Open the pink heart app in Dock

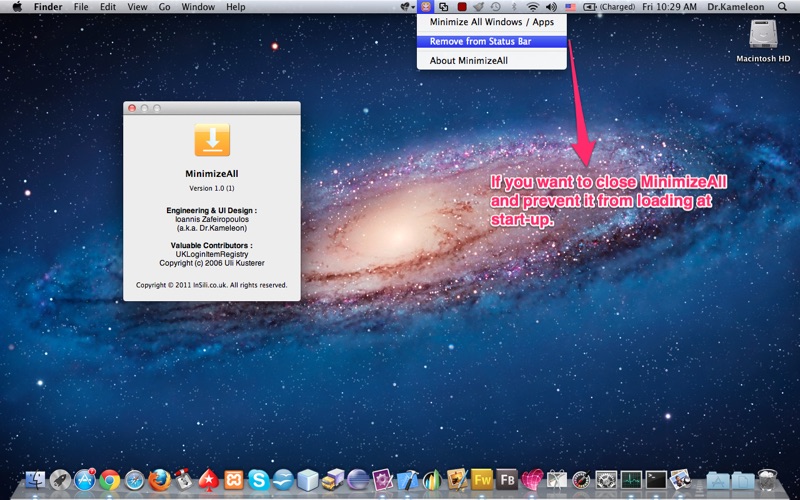coord(532,480)
